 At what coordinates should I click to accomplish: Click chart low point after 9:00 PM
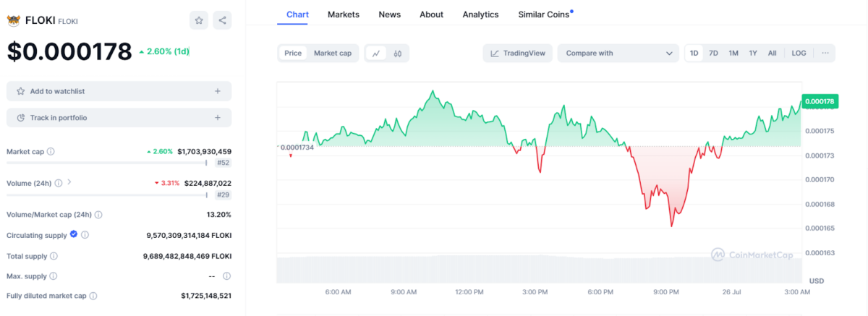[x=671, y=226]
